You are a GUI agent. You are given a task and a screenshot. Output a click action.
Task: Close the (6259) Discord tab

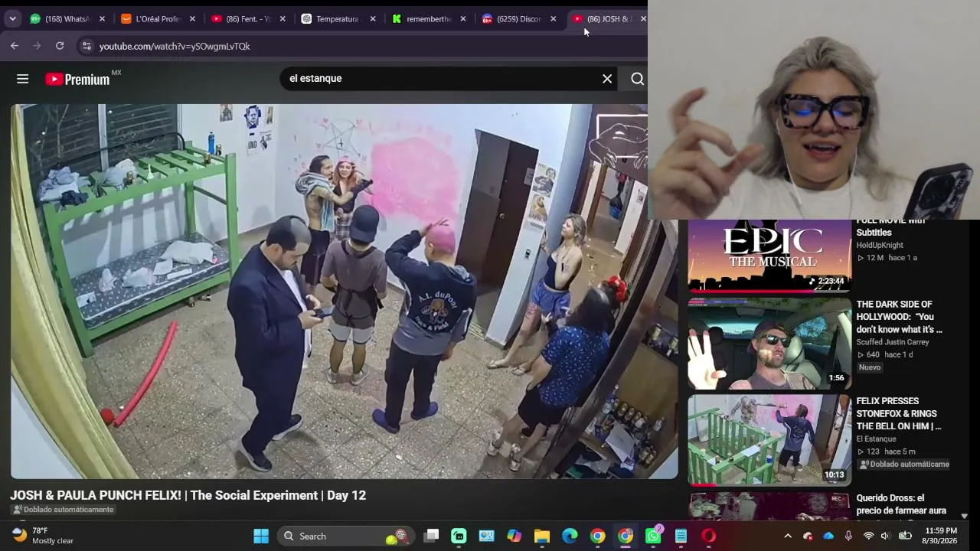(x=554, y=19)
